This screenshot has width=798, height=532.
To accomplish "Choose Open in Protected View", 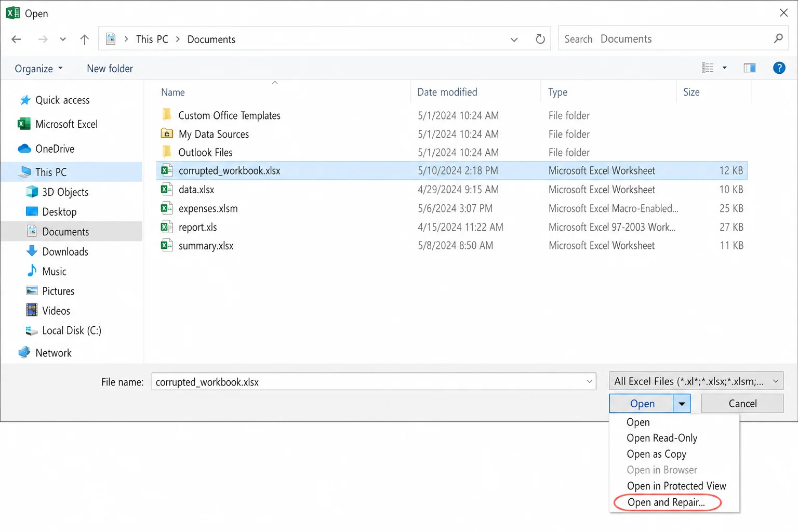I will pyautogui.click(x=676, y=486).
